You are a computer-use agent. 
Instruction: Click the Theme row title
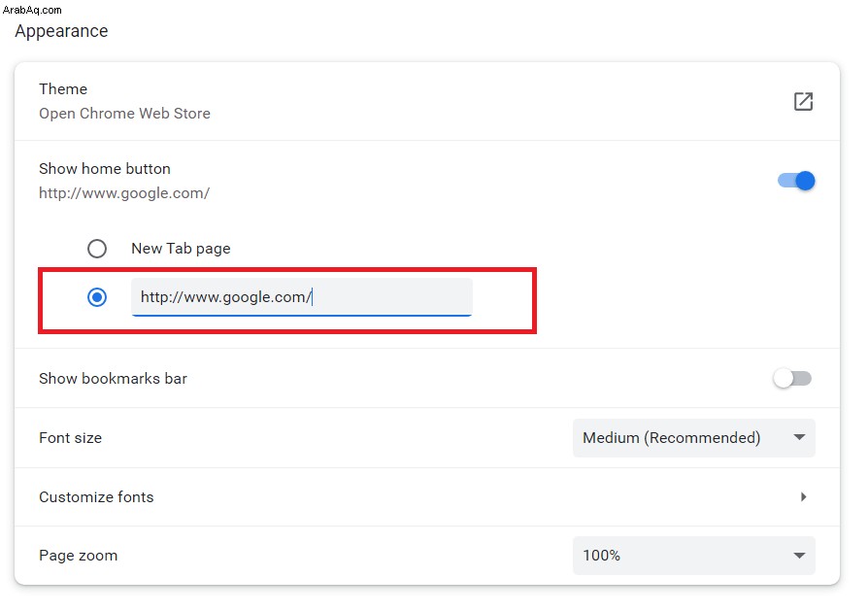click(63, 88)
